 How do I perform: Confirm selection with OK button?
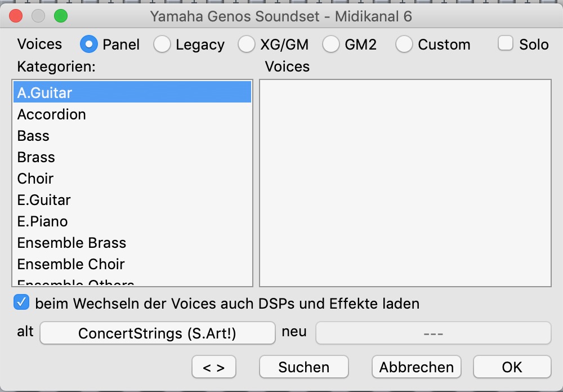point(512,367)
